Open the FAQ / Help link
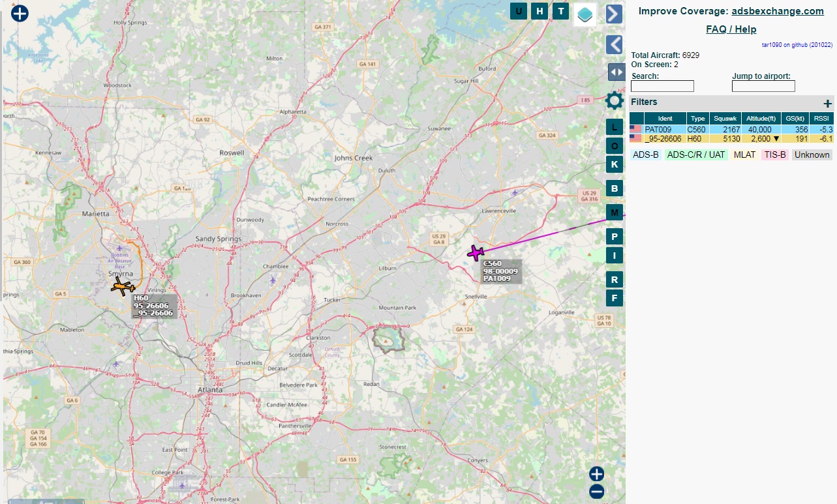837x504 pixels. [731, 29]
